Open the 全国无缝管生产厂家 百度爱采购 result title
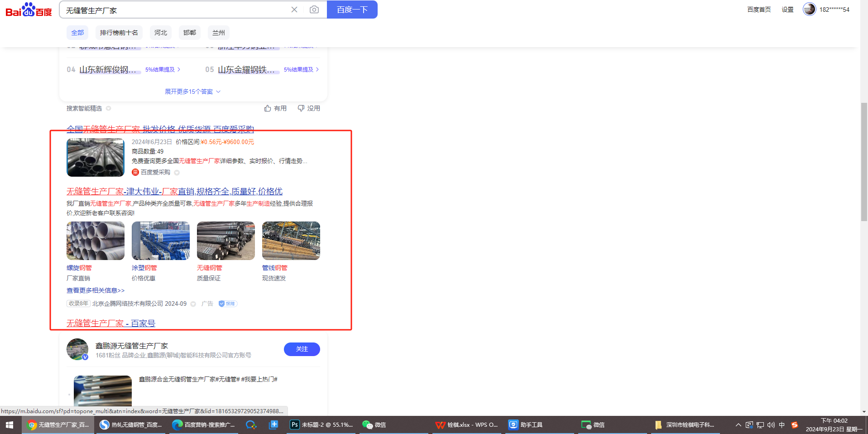The width and height of the screenshot is (868, 434). [160, 129]
